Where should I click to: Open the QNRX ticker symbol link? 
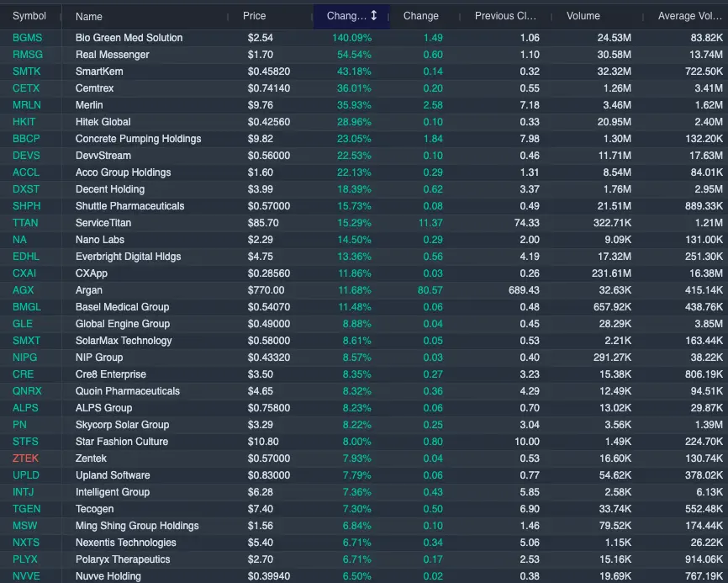click(27, 391)
